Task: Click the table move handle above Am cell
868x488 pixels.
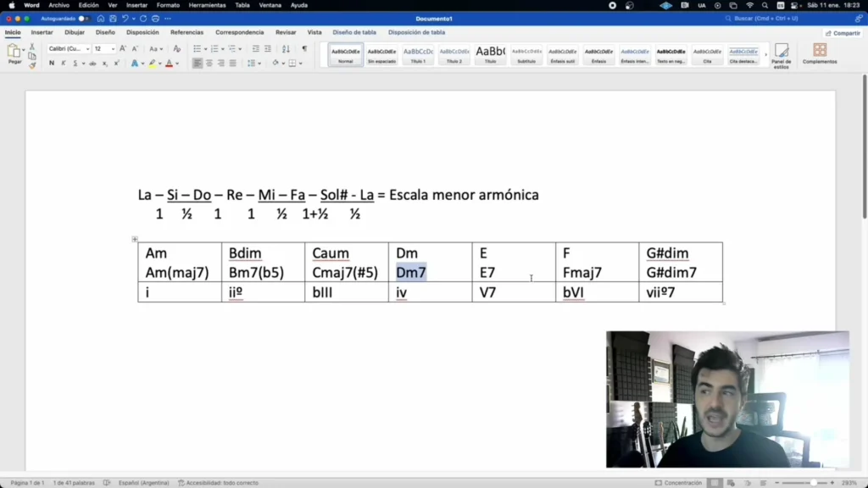Action: 135,239
